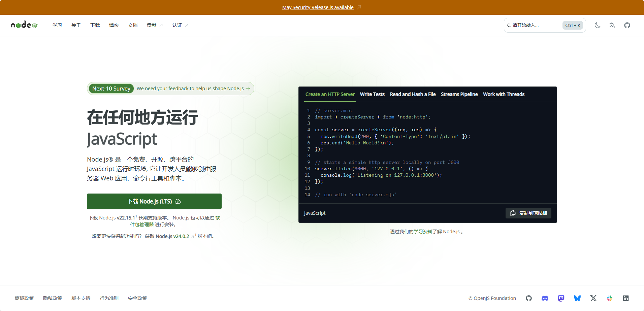
Task: Select the Work with Threads tab
Action: (504, 94)
